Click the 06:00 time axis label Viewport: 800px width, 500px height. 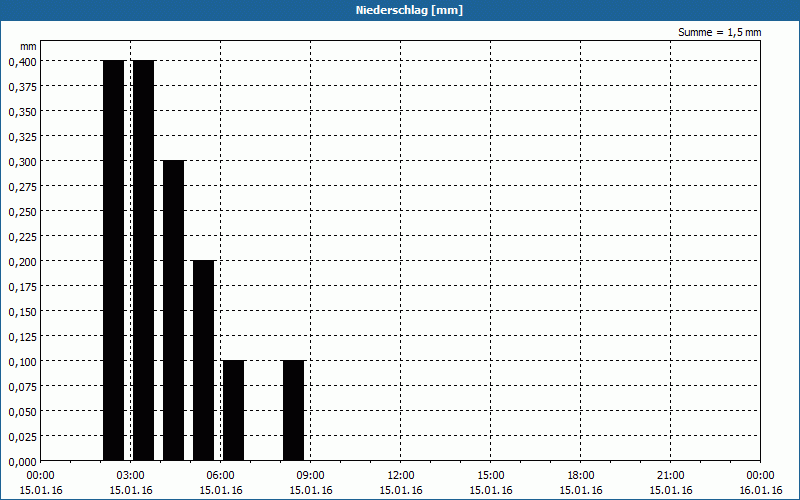pyautogui.click(x=220, y=476)
